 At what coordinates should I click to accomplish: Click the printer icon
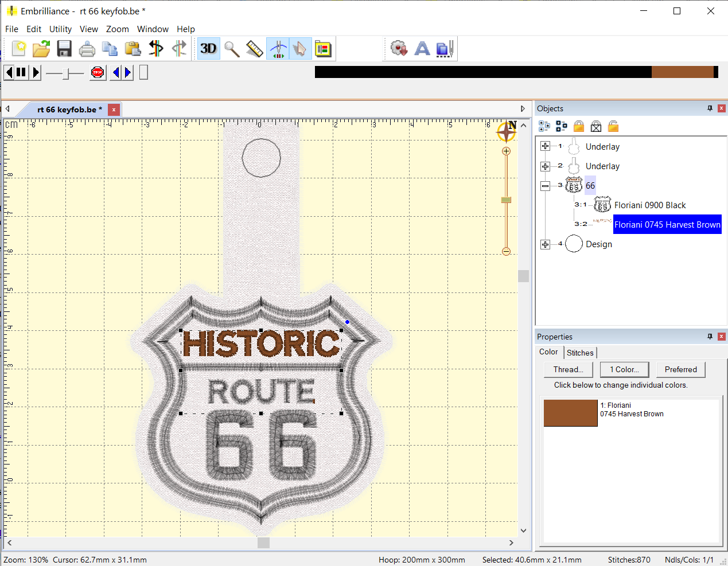point(87,49)
